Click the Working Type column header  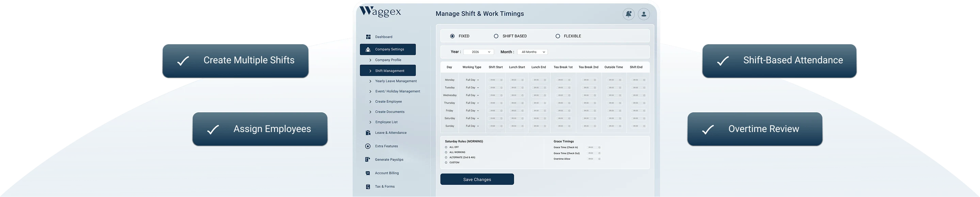point(472,67)
